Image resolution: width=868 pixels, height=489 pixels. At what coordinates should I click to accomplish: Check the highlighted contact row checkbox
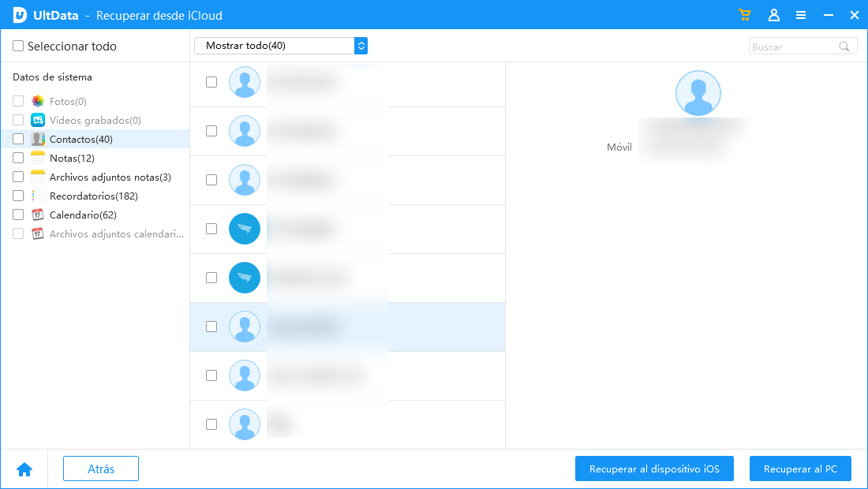click(x=211, y=327)
